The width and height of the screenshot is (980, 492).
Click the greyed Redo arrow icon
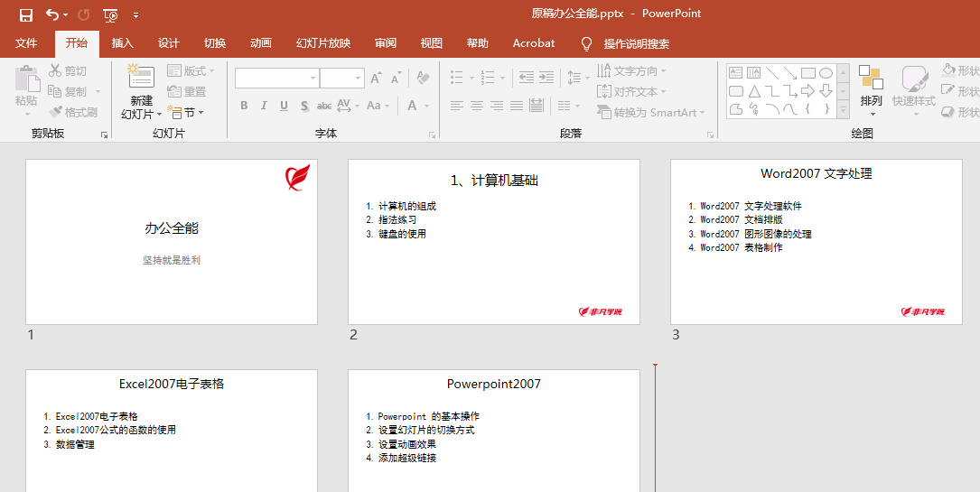(x=83, y=14)
